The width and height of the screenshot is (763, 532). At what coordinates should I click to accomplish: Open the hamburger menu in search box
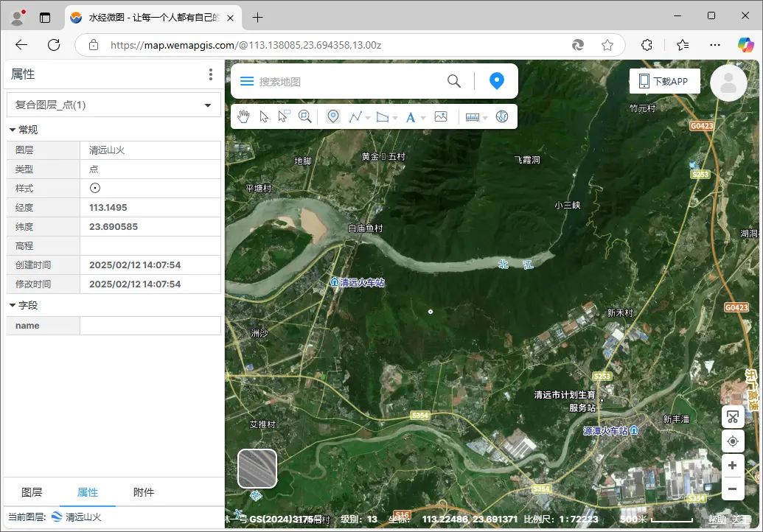247,81
